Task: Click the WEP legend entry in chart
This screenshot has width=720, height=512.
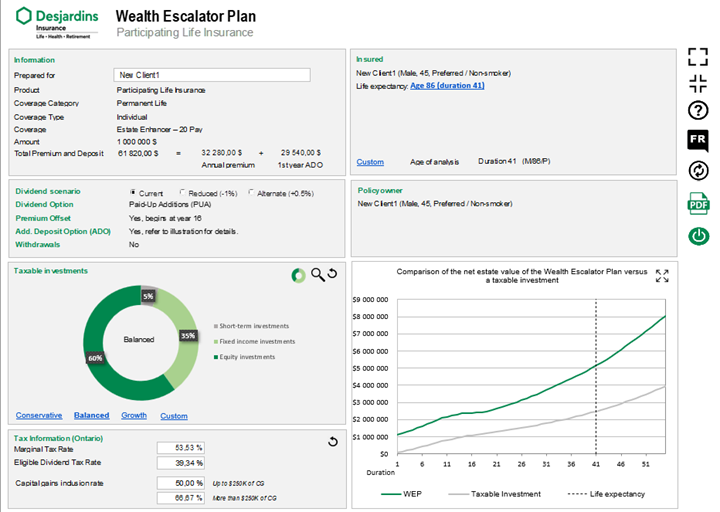Action: (x=401, y=494)
